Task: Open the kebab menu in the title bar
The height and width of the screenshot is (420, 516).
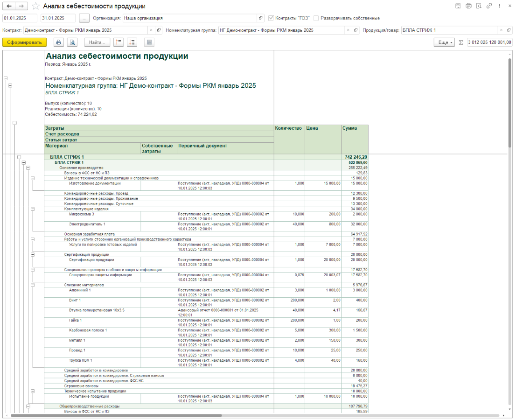Action: coord(500,6)
